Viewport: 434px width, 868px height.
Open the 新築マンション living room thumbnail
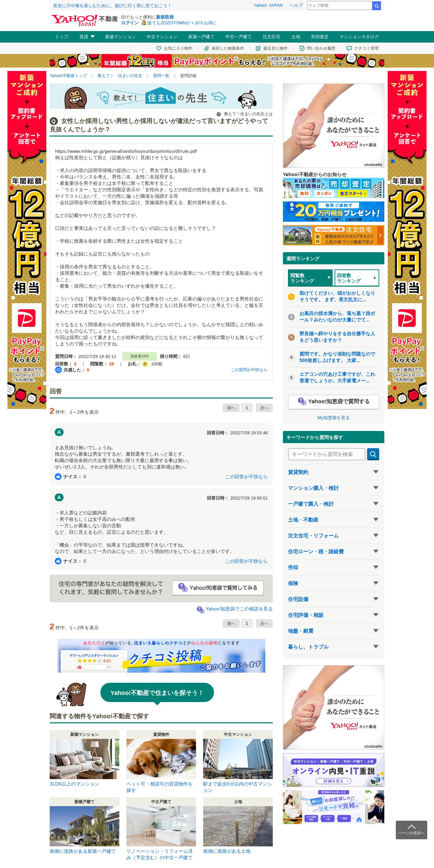(85, 759)
